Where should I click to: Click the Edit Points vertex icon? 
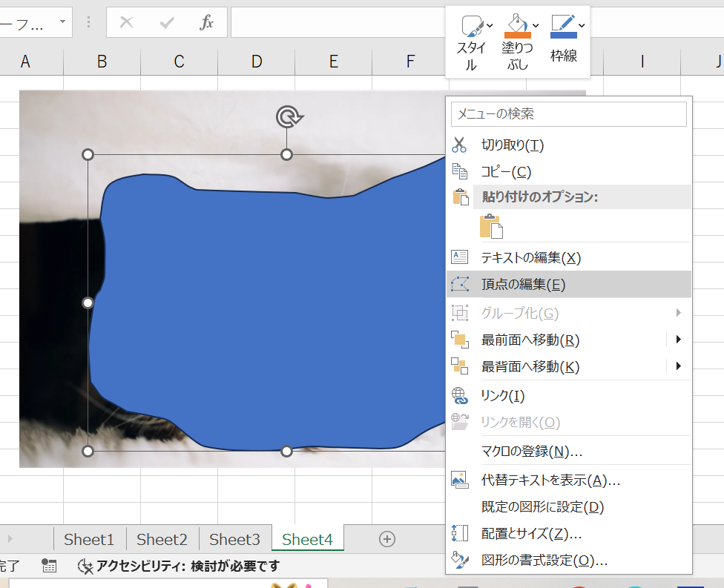[460, 284]
